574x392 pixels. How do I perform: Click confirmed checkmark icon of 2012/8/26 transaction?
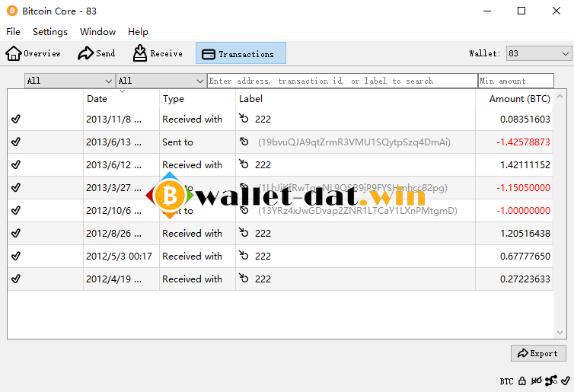click(x=16, y=233)
